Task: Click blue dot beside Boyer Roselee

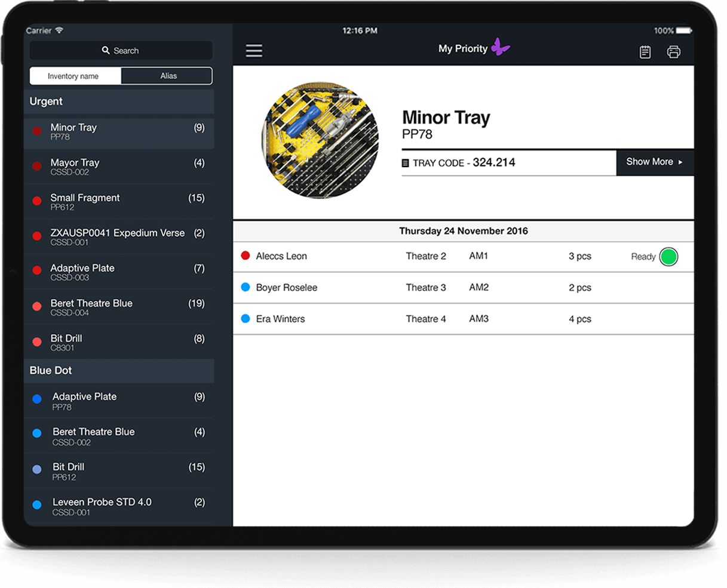Action: (x=245, y=287)
